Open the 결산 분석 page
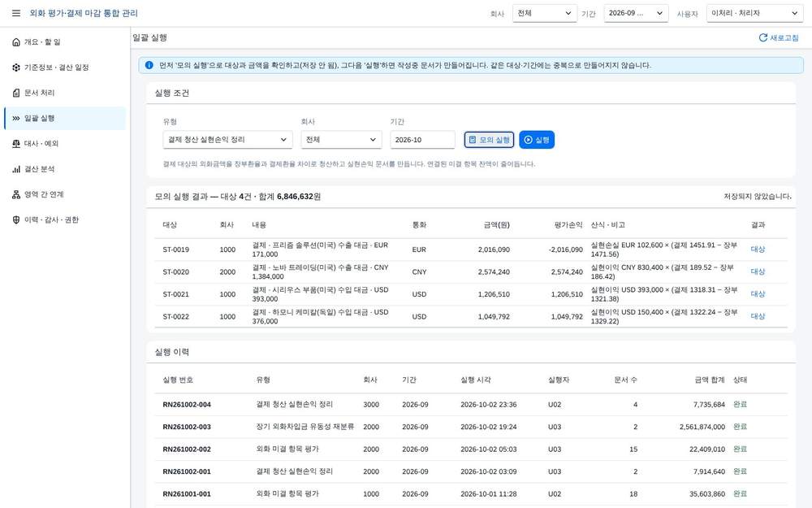Image resolution: width=812 pixels, height=508 pixels. 65,169
